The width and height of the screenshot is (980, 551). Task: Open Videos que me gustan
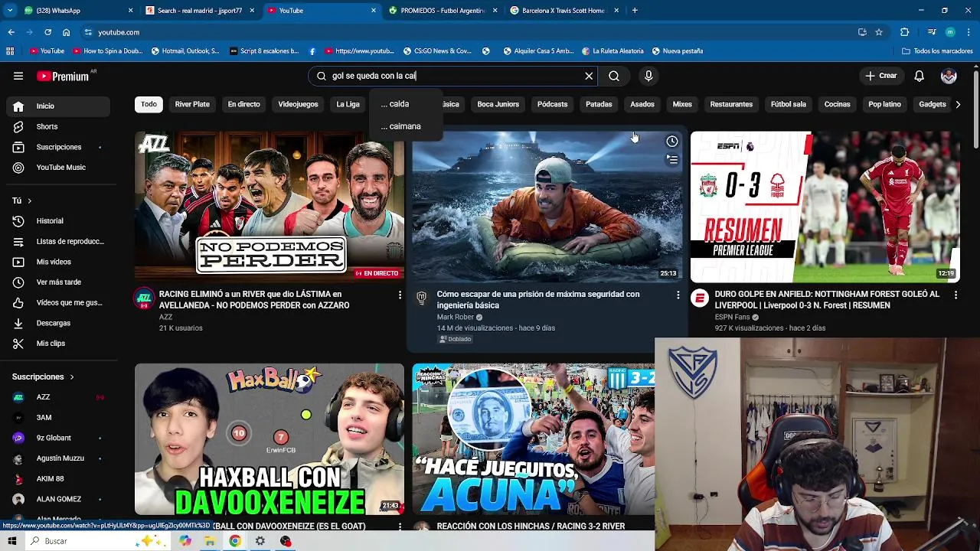58,302
